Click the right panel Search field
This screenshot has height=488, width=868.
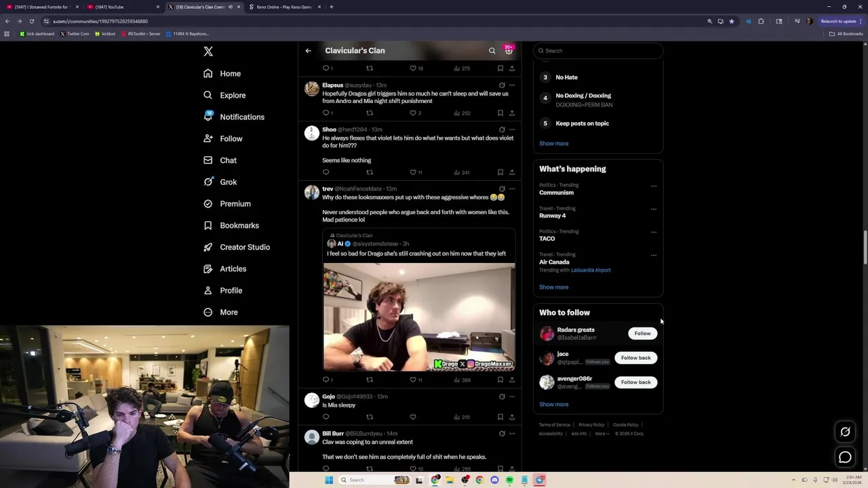coord(597,51)
